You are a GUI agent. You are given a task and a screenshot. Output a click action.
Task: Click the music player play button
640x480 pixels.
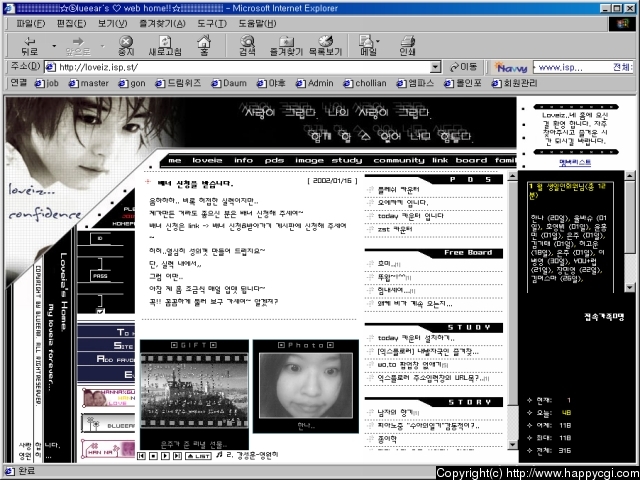coord(165,456)
